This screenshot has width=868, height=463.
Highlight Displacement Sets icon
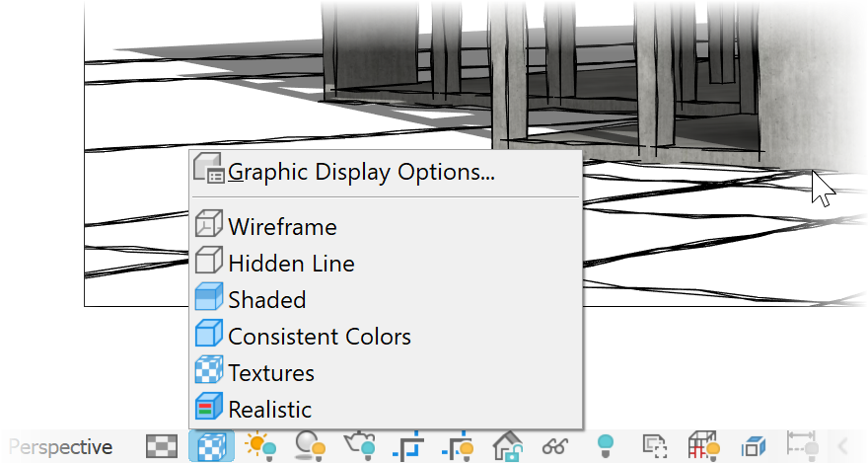coord(753,446)
